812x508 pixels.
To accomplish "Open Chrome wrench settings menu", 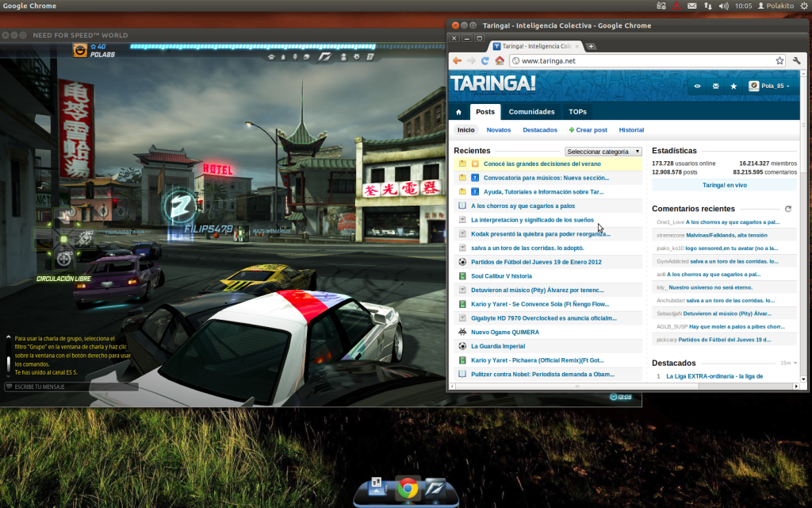I will [796, 60].
